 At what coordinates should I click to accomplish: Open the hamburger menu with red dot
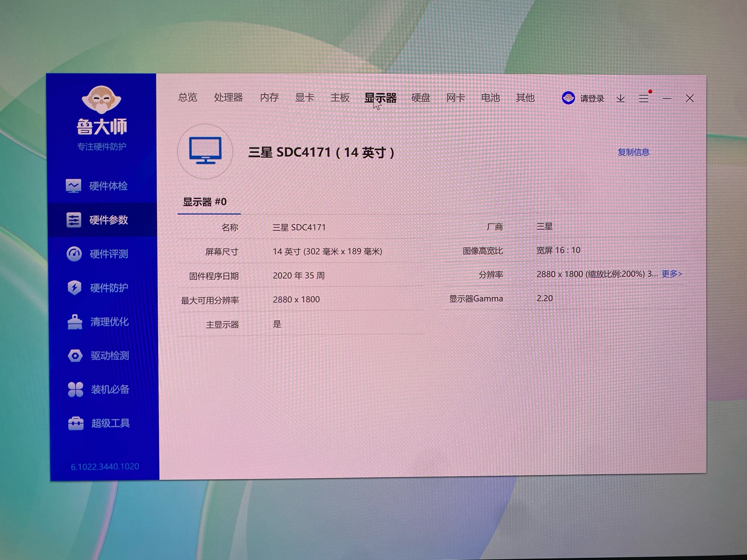(x=644, y=99)
